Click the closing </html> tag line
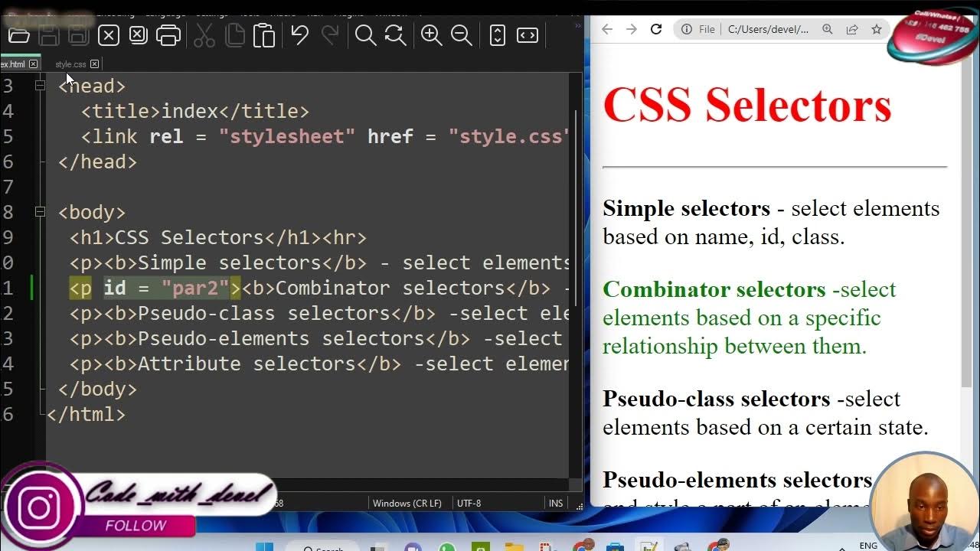This screenshot has width=980, height=551. [x=86, y=414]
